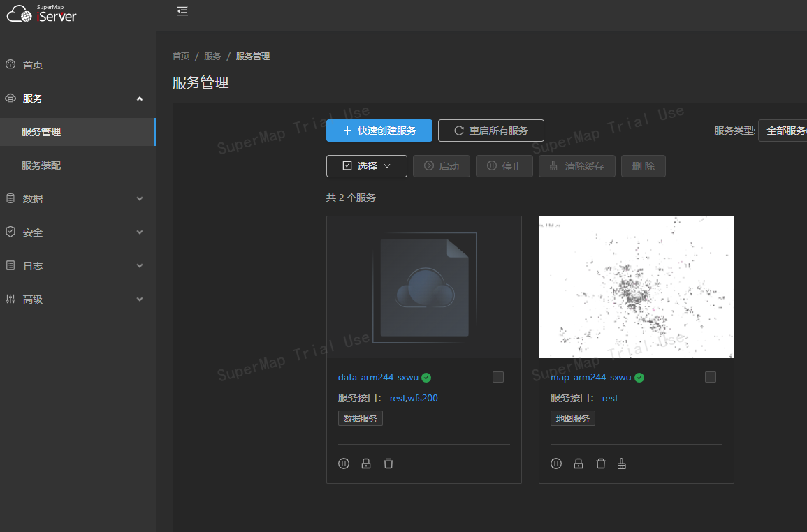
Task: Go to 首页 in the sidebar
Action: [33, 65]
